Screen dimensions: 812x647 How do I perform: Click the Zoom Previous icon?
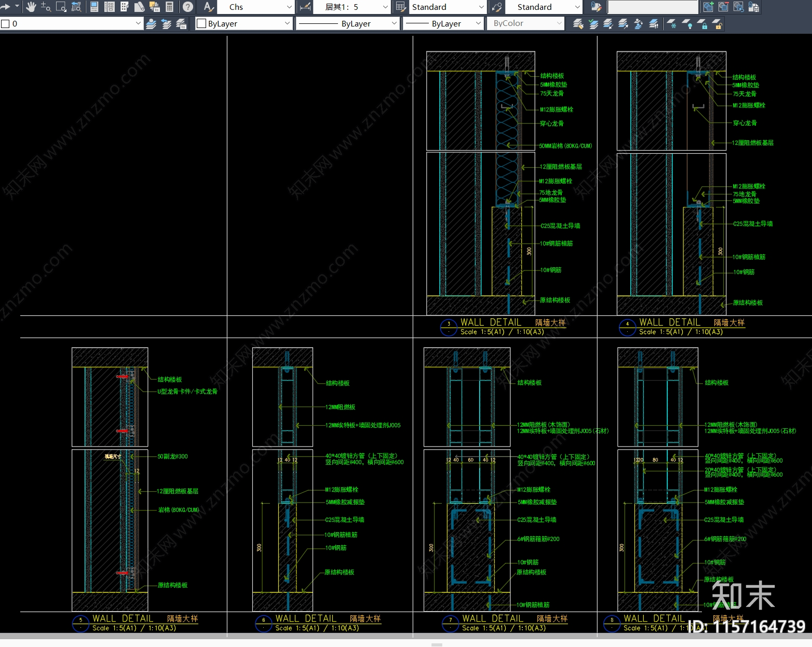click(x=76, y=7)
